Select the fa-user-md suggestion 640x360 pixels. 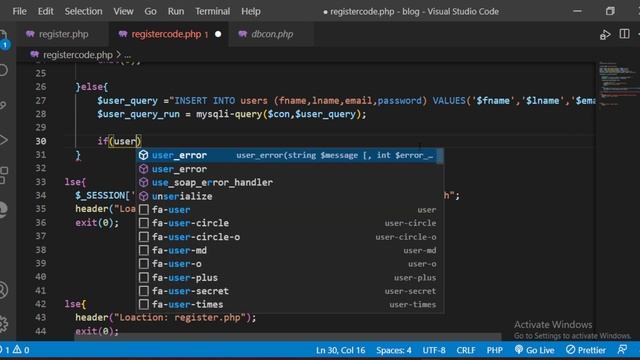click(289, 250)
